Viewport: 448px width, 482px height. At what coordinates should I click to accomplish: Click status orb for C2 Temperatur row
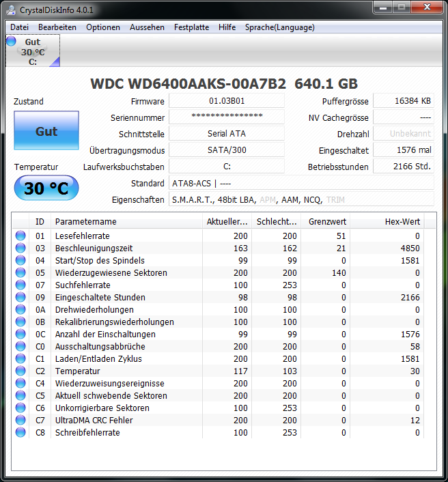tap(20, 371)
